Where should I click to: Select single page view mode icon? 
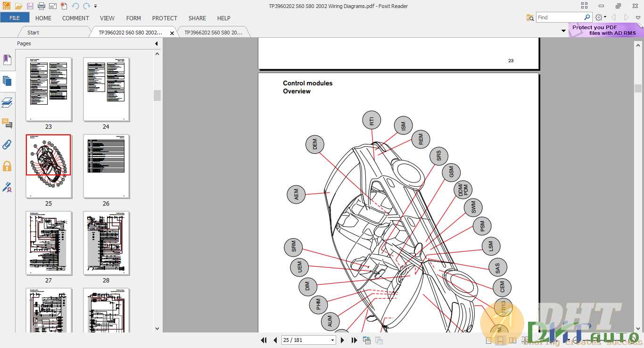488,340
